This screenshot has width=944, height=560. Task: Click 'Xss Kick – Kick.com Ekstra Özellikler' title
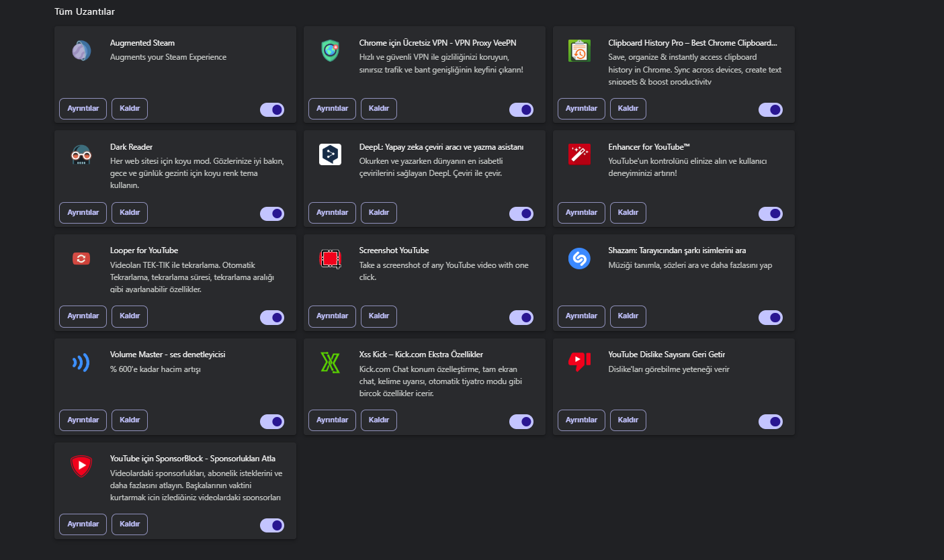pos(421,355)
